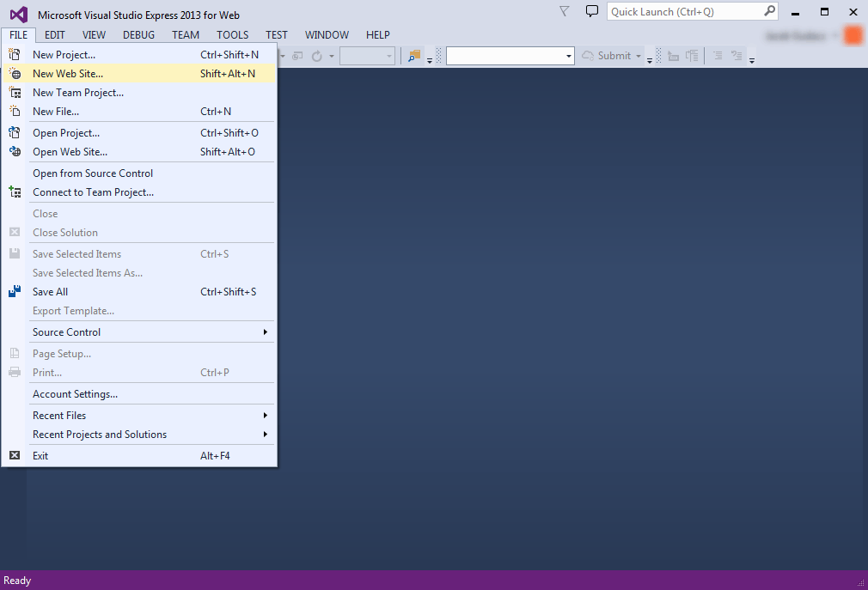The image size is (868, 590).
Task: Open the refresh button dropdown arrow
Action: coord(332,56)
